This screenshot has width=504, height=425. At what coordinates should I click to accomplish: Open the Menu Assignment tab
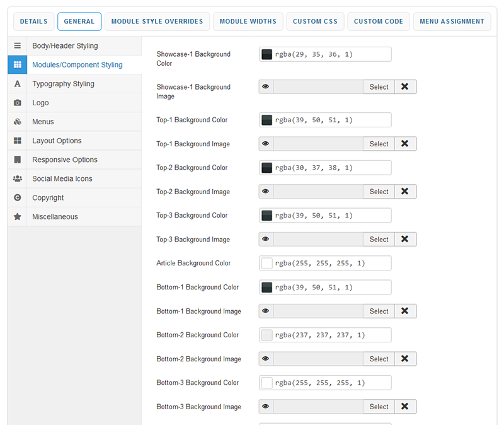pos(452,21)
